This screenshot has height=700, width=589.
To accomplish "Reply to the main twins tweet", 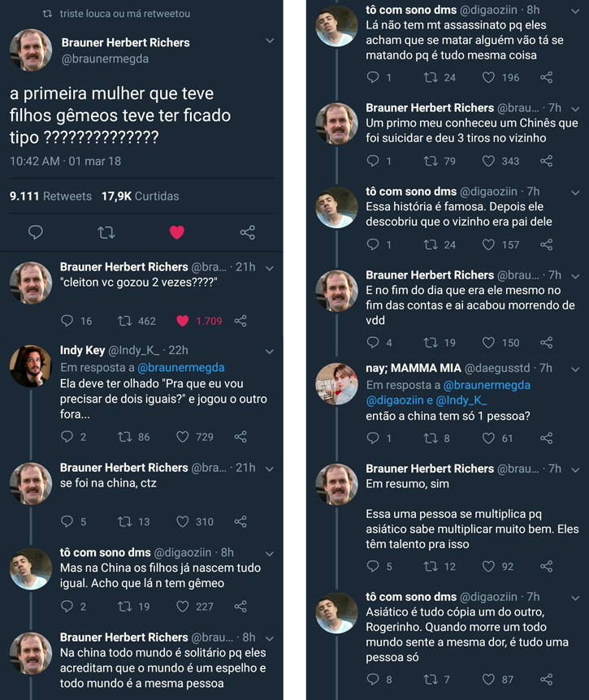I will (x=36, y=233).
